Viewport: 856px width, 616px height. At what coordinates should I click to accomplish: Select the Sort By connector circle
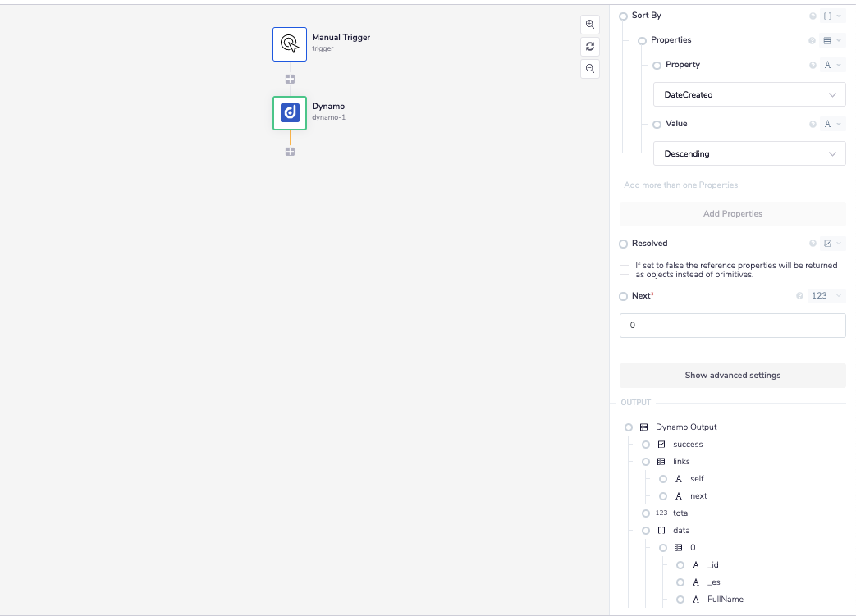(624, 16)
